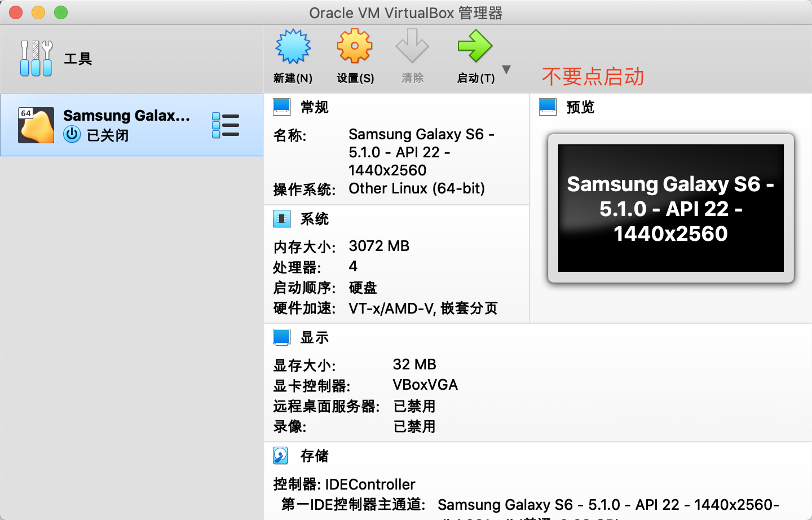This screenshot has width=812, height=520.
Task: Click the 名称 label in General
Action: pyautogui.click(x=289, y=135)
